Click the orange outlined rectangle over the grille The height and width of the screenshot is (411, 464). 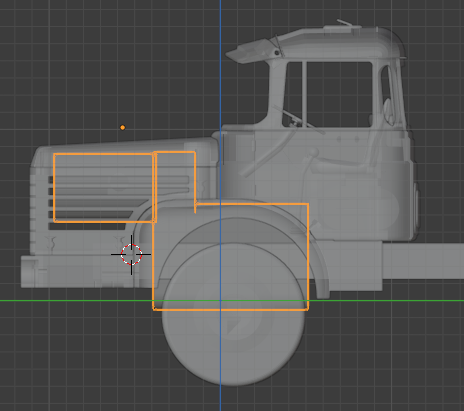coord(104,188)
